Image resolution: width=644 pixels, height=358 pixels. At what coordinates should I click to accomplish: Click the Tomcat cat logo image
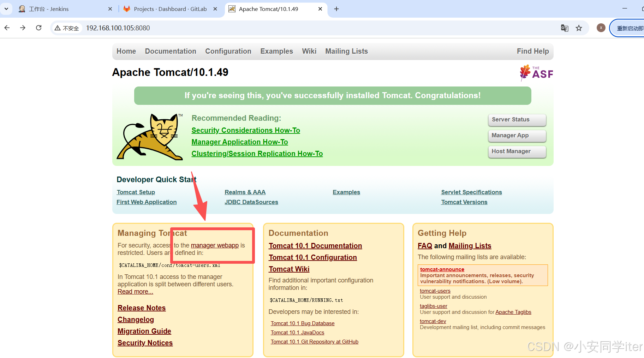click(x=150, y=137)
